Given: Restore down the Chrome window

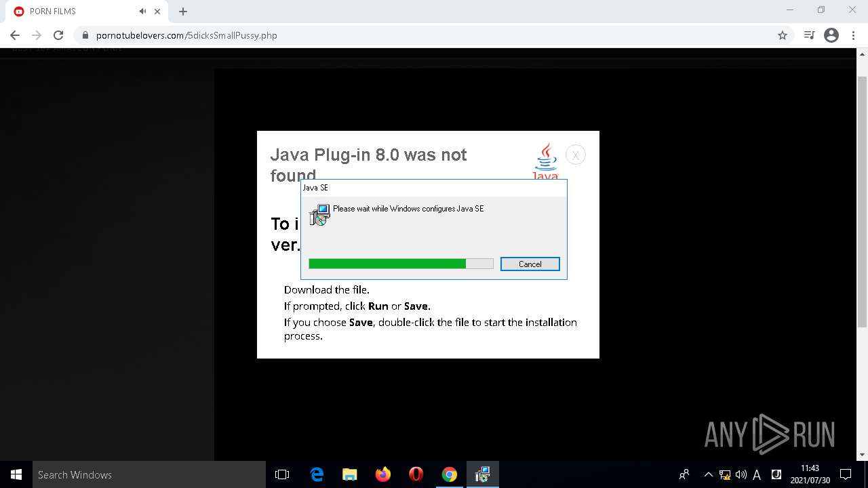Looking at the screenshot, I should click(821, 10).
